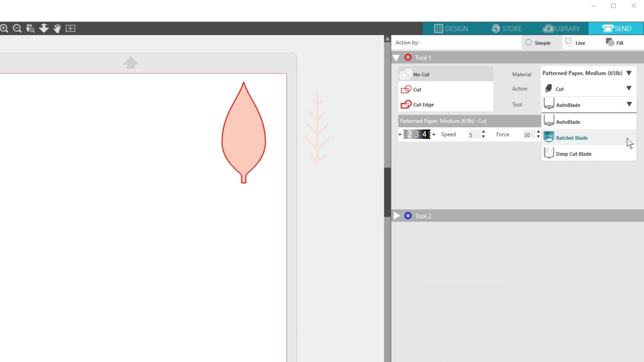Increase Speed with up stepper arrow
This screenshot has height=362, width=644.
click(484, 132)
